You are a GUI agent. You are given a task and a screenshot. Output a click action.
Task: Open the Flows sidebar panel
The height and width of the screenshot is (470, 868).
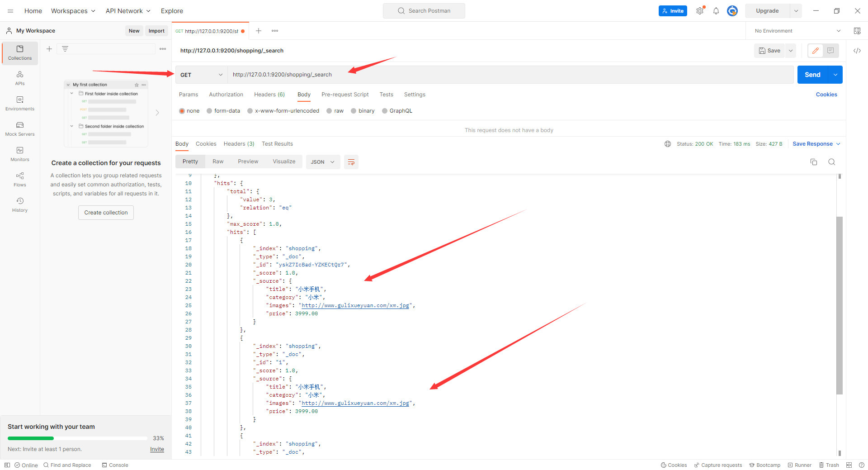tap(20, 179)
